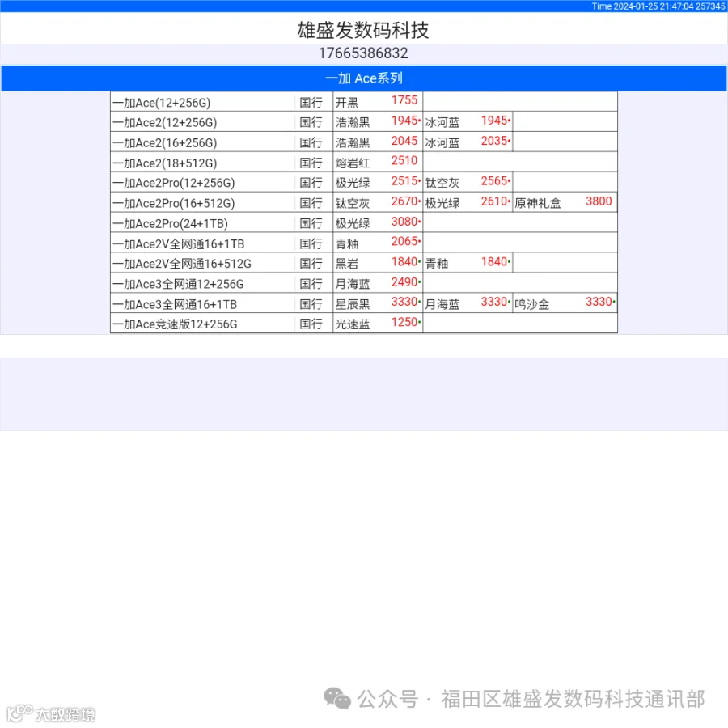Click price 2035 for 冰河蓝
Screen dimensions: 728x728
coord(494,141)
